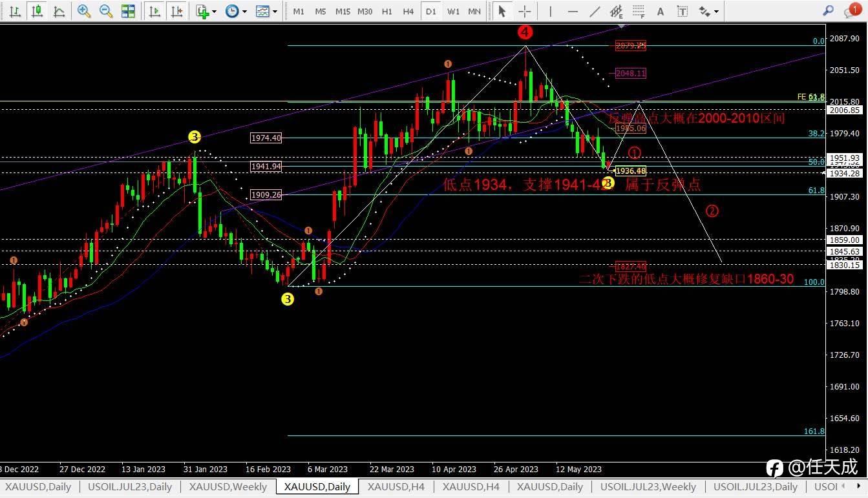This screenshot has height=498, width=868.
Task: Open first XAUUSD,H4 chart tab
Action: (x=396, y=486)
